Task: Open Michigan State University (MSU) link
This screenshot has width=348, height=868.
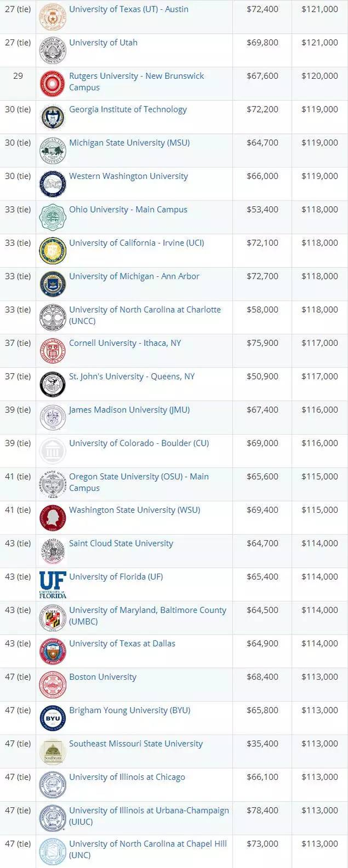Action: [129, 143]
